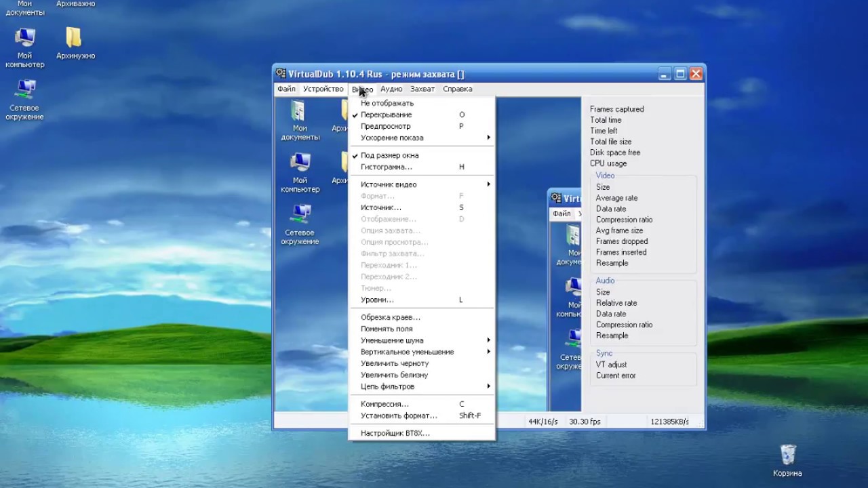Open My Computer desktop icon at left
868x488 pixels.
tap(25, 47)
